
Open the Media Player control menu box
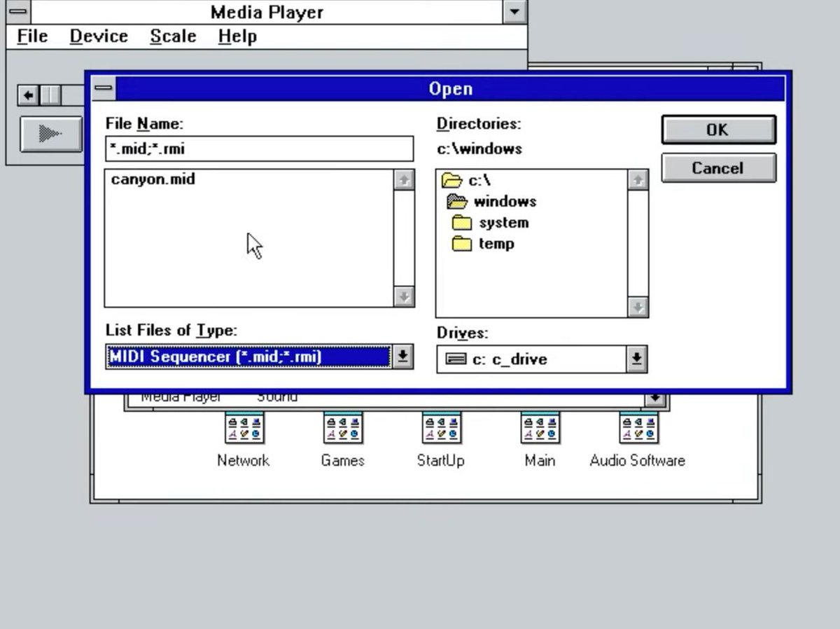(18, 11)
